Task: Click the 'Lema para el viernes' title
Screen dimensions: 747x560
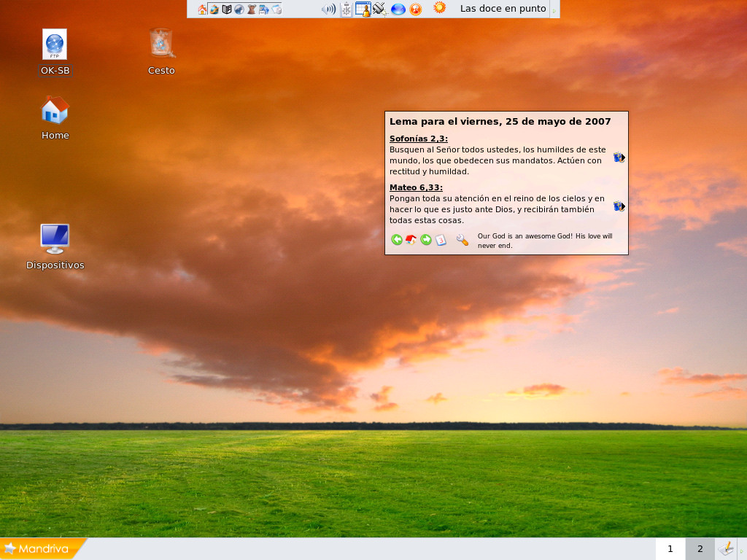Action: [x=500, y=122]
